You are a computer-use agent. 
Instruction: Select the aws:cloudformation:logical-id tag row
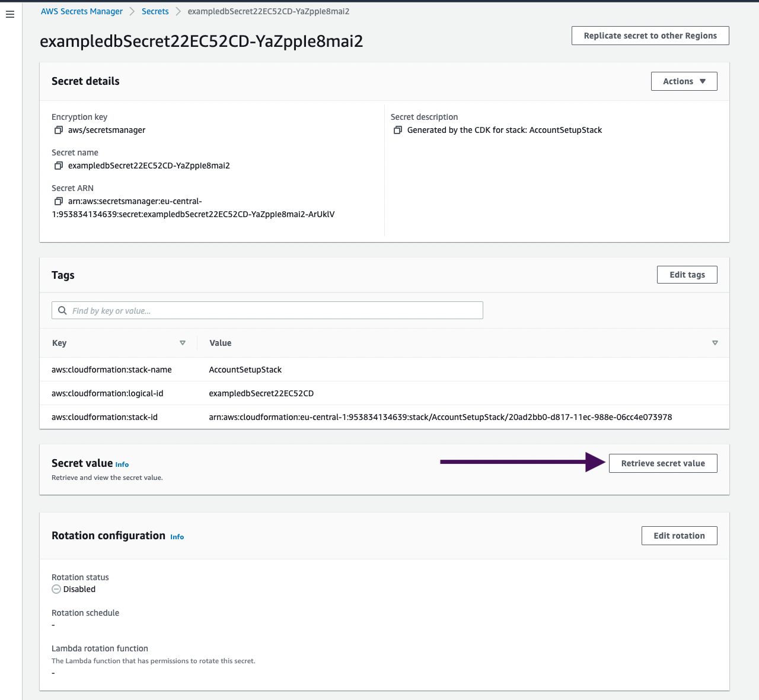click(384, 393)
